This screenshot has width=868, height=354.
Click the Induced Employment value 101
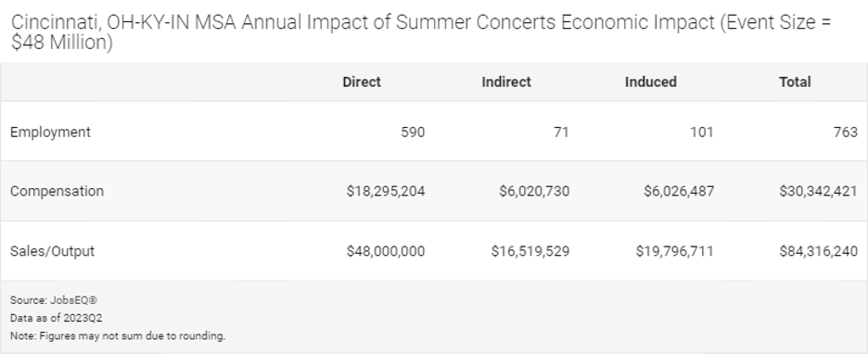point(703,133)
